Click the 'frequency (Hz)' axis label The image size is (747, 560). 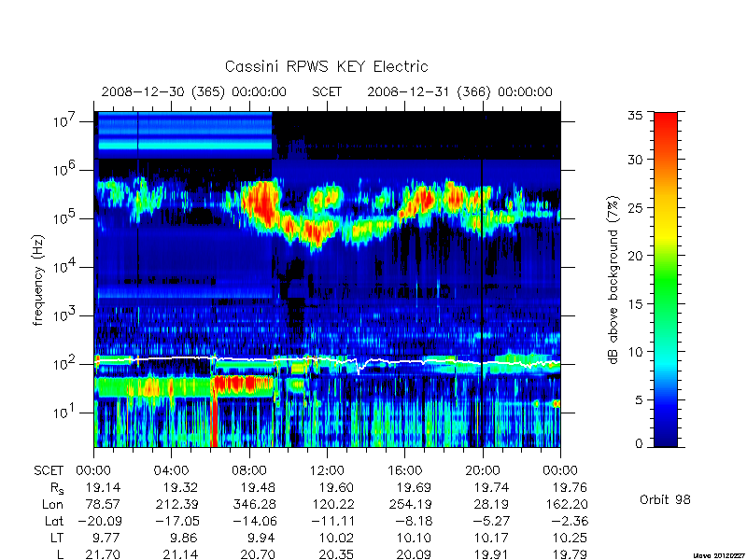click(38, 280)
